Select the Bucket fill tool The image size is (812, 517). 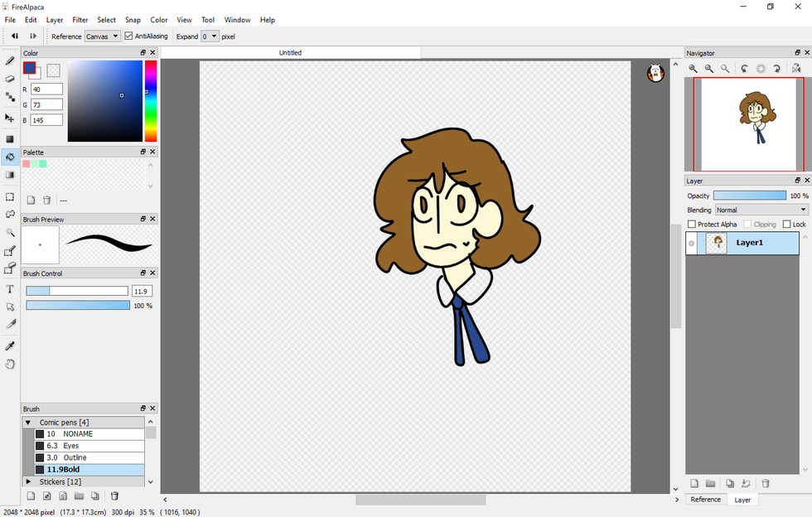[x=10, y=157]
